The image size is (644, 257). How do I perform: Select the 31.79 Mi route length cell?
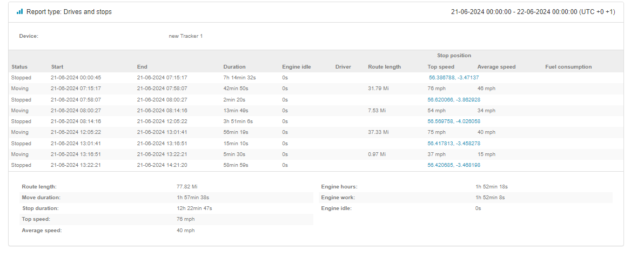[378, 89]
